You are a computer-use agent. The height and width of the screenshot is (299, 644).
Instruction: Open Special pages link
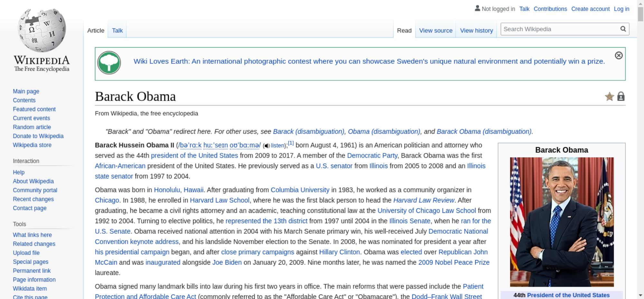[x=31, y=262]
